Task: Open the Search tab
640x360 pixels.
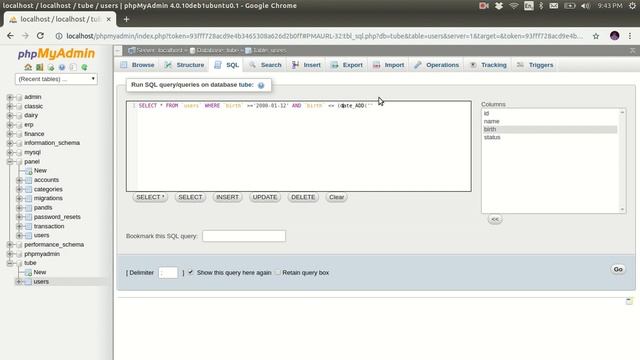Action: tap(266, 65)
